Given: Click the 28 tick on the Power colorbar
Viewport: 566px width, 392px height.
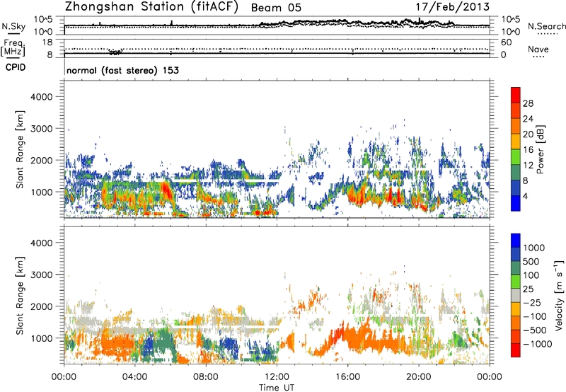Looking at the screenshot, I should point(528,103).
